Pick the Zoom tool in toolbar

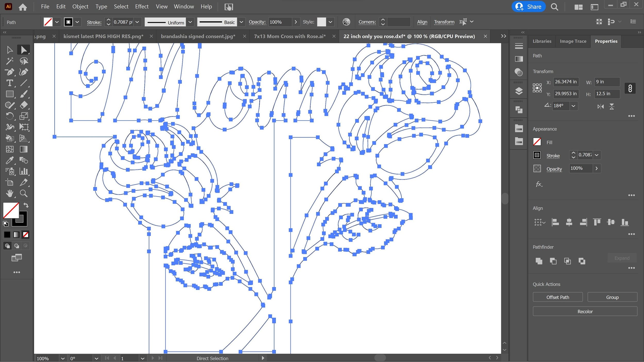(24, 193)
